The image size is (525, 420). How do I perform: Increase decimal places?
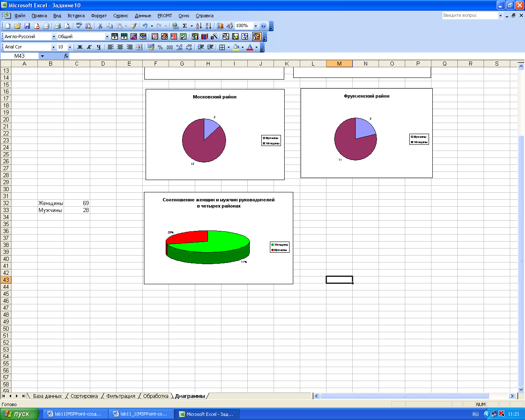coord(179,47)
